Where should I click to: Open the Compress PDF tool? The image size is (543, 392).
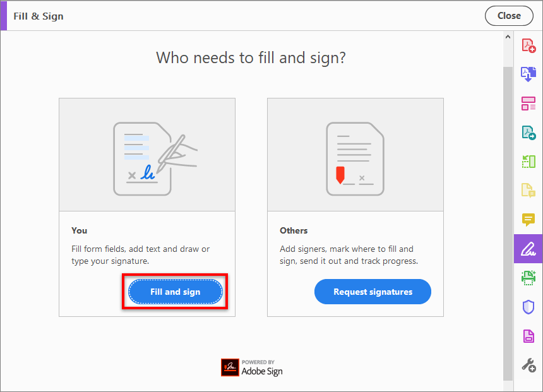tap(529, 336)
